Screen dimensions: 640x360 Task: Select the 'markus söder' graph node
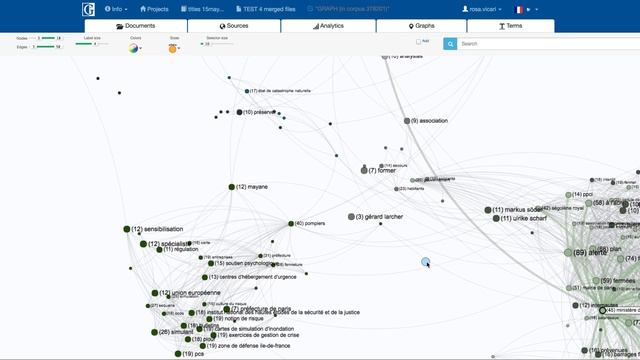[x=488, y=210]
